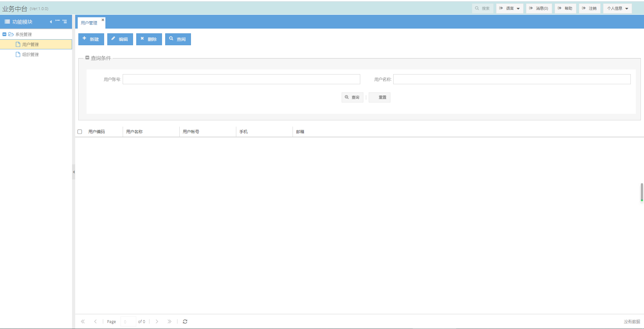
Task: Focus the 用户名称 input field
Action: [x=512, y=79]
